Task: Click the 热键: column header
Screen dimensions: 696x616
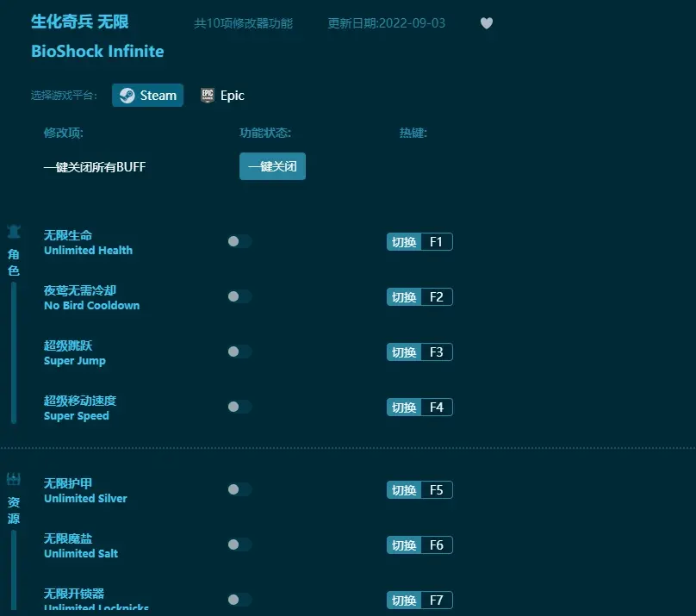Action: (413, 133)
